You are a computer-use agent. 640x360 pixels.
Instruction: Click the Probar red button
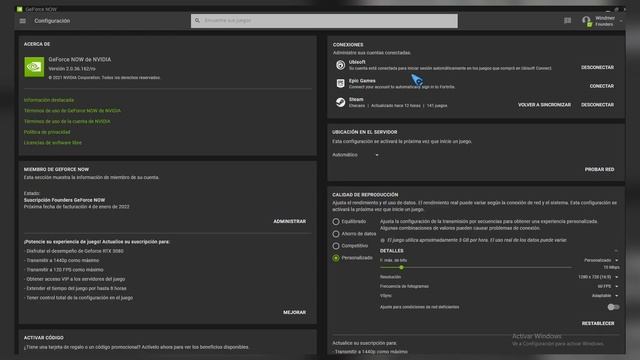coord(599,169)
